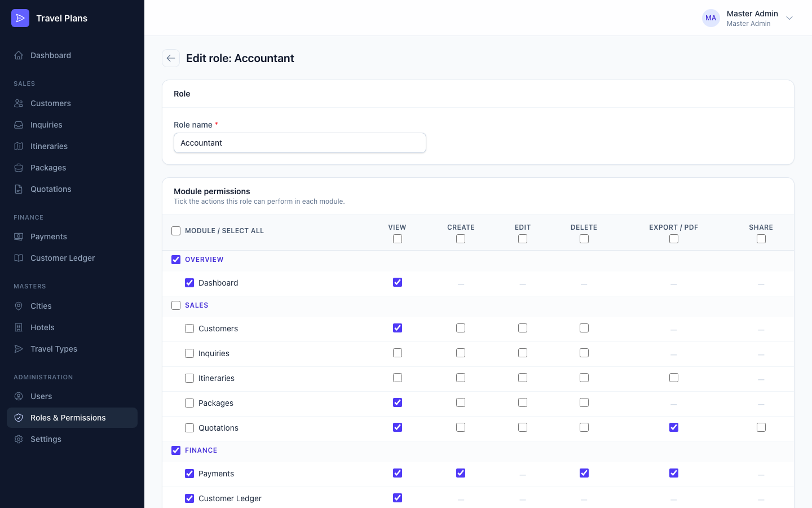Image resolution: width=812 pixels, height=508 pixels.
Task: Go back using the arrow button
Action: click(171, 58)
